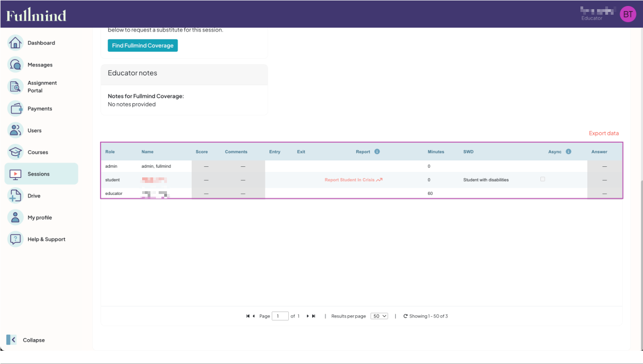This screenshot has height=364, width=643.
Task: Click the info icon beside Async column
Action: coord(569,152)
